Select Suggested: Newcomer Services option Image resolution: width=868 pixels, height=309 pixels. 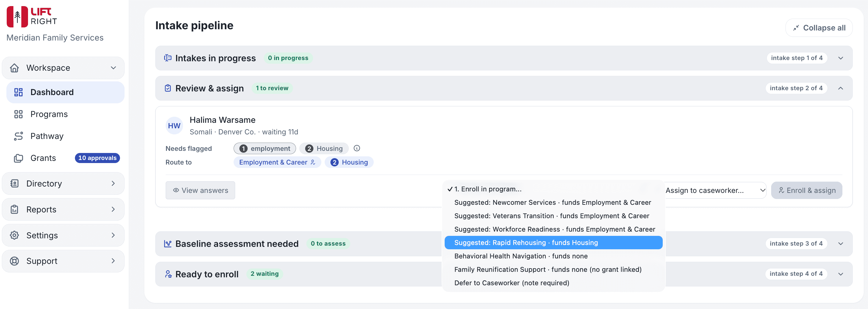coord(553,203)
